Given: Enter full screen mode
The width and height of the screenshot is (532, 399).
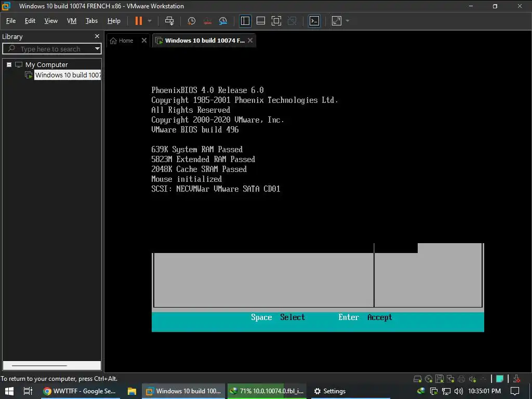Looking at the screenshot, I should tap(276, 21).
